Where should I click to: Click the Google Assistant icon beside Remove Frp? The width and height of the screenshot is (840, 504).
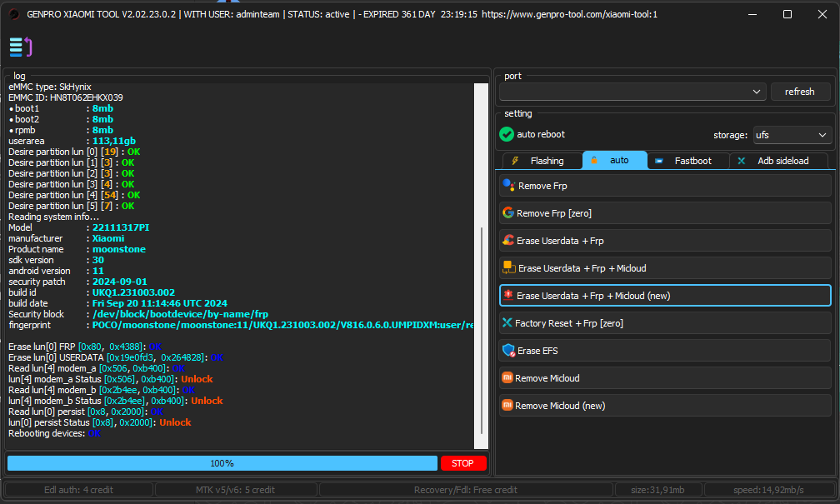508,186
